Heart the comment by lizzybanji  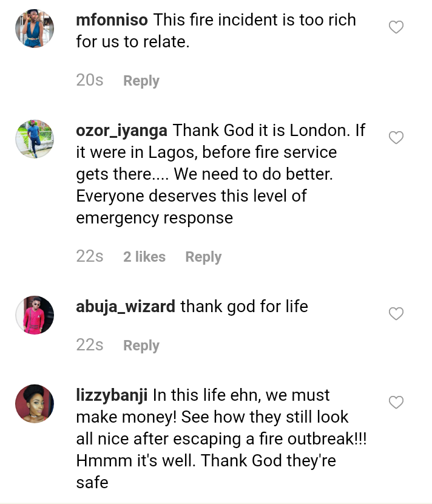(396, 403)
